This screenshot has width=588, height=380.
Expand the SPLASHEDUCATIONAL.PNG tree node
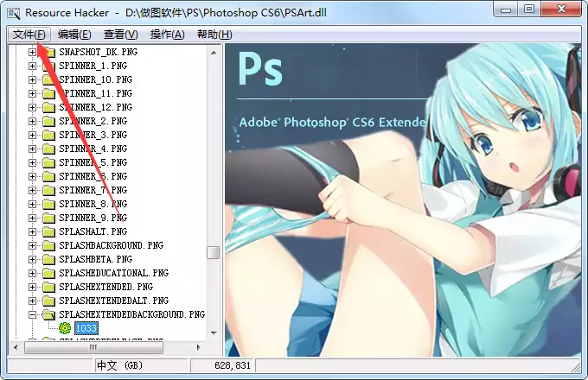pos(33,273)
